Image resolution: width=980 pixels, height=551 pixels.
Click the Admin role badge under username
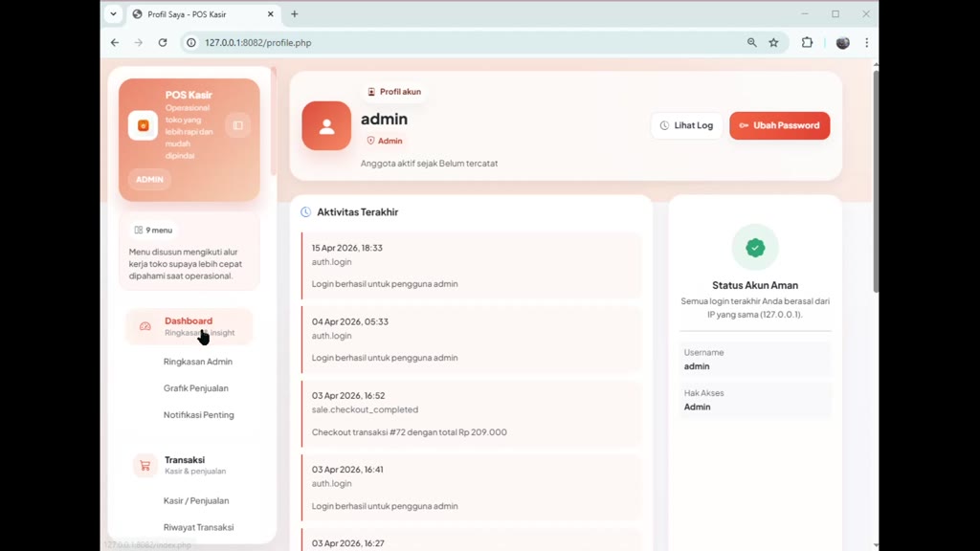385,141
